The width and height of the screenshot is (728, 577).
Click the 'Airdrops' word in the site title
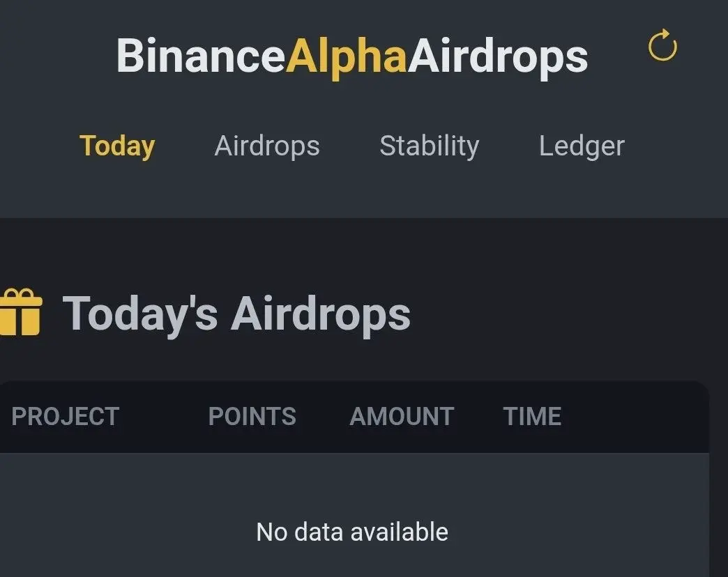498,56
